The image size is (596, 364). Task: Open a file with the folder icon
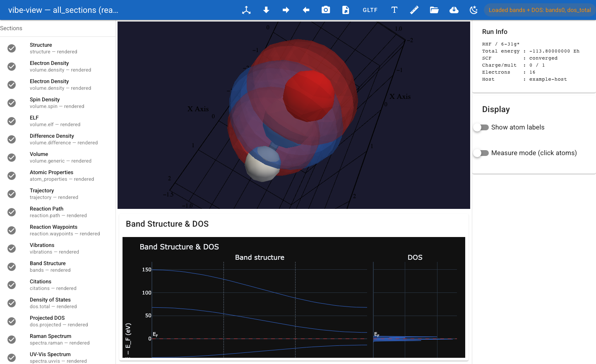(x=434, y=10)
